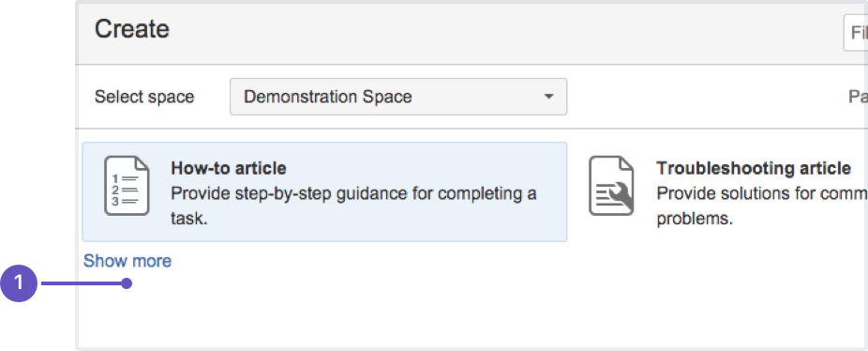Click the word task in How-to description
Viewport: 868px width, 351px height.
pyautogui.click(x=188, y=219)
